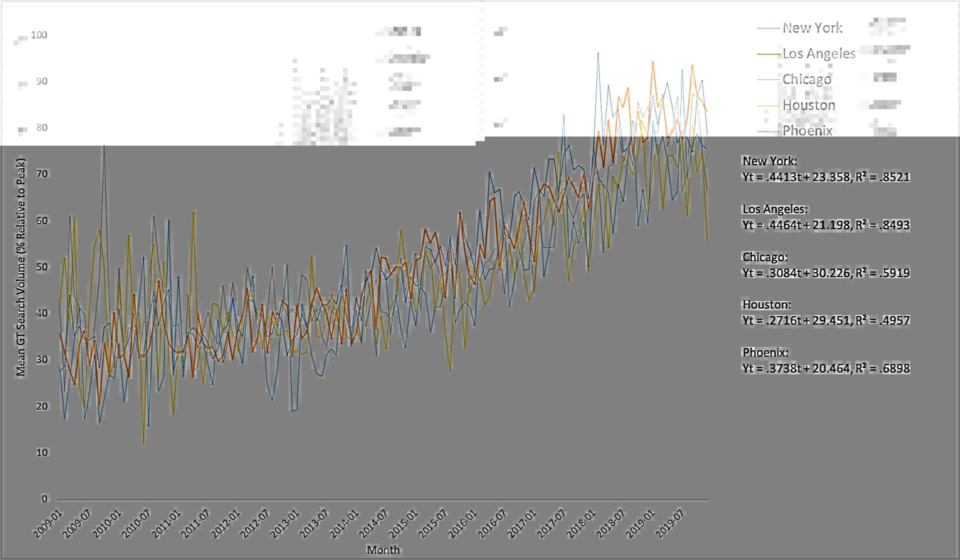Click equation 'Yt = .4464t + 21.198, R² = .8493'
The width and height of the screenshot is (960, 560).
tap(826, 225)
